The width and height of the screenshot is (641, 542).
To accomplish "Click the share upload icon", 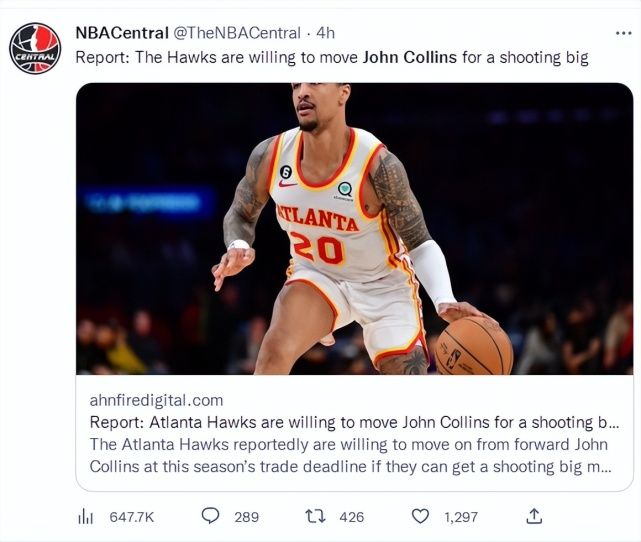I will tap(534, 516).
